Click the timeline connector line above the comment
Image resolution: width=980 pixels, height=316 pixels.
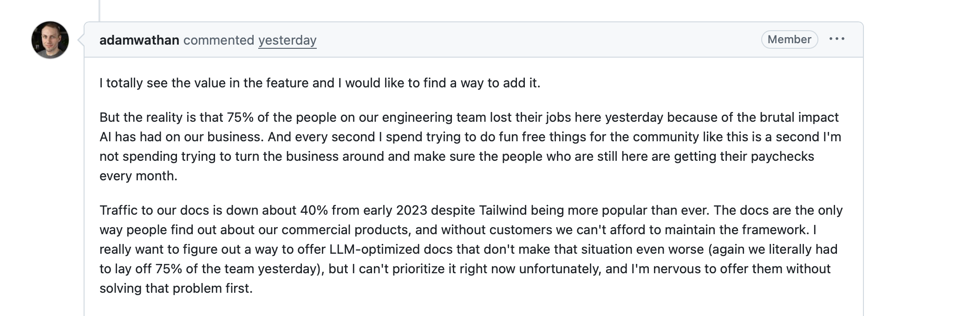99,10
